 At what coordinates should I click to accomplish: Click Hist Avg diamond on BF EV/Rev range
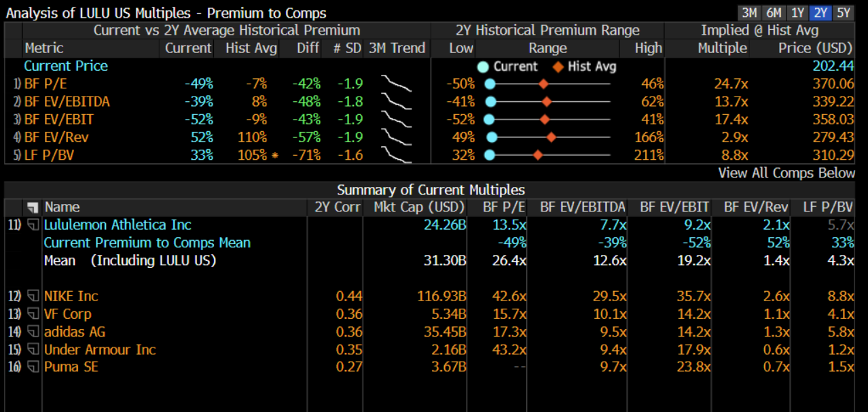pyautogui.click(x=551, y=137)
